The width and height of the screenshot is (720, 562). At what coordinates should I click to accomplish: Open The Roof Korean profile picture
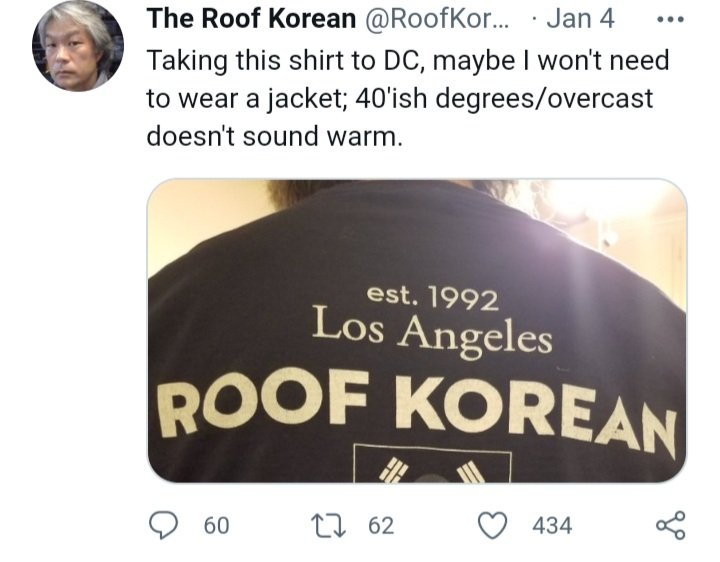click(78, 46)
